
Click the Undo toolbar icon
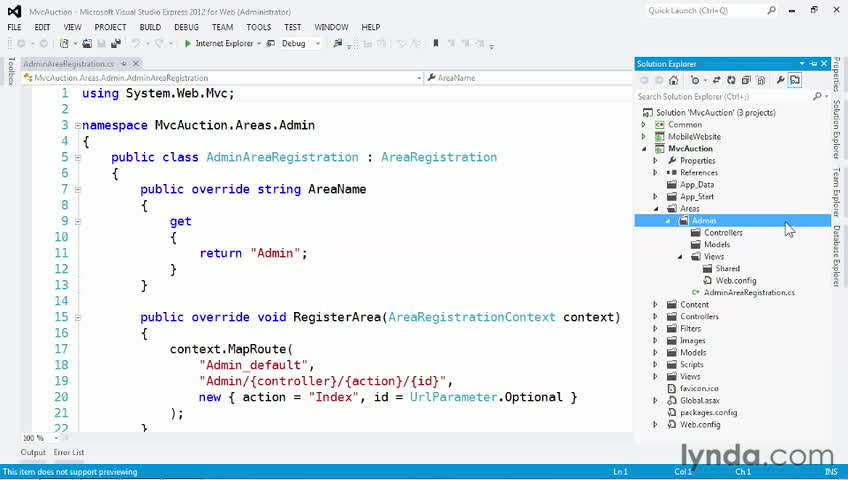(135, 43)
